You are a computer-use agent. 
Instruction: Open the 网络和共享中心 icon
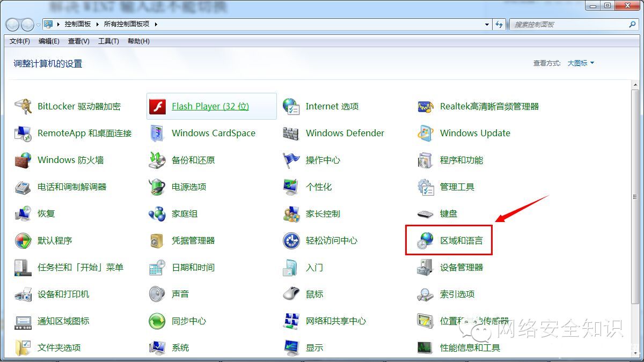click(291, 321)
